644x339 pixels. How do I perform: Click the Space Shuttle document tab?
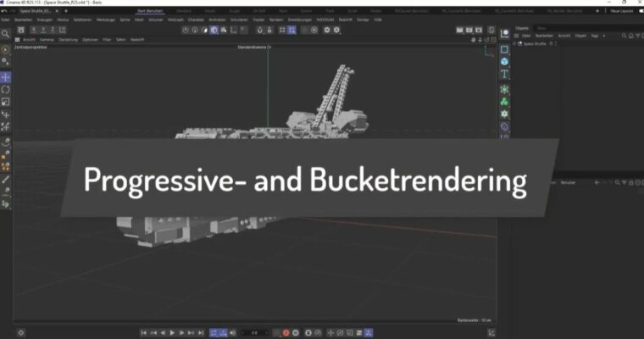(36, 11)
